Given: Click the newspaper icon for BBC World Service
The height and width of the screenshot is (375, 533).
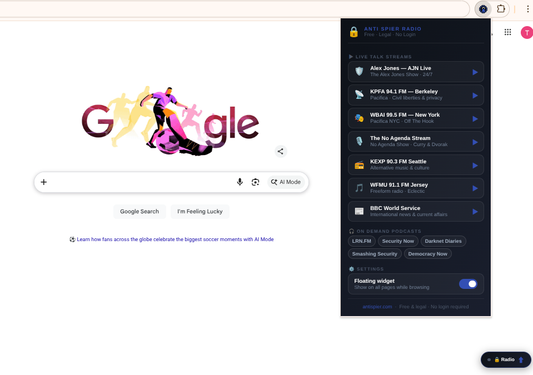Looking at the screenshot, I should point(359,211).
